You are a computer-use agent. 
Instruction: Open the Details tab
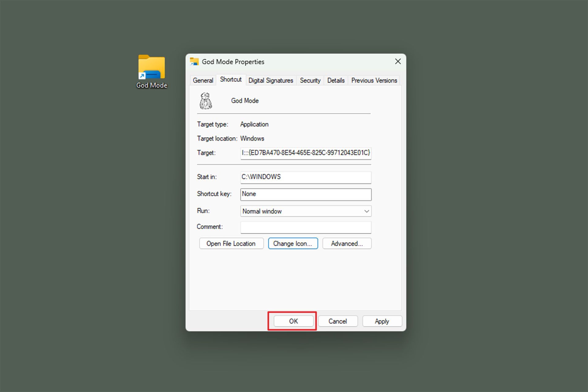[x=336, y=80]
